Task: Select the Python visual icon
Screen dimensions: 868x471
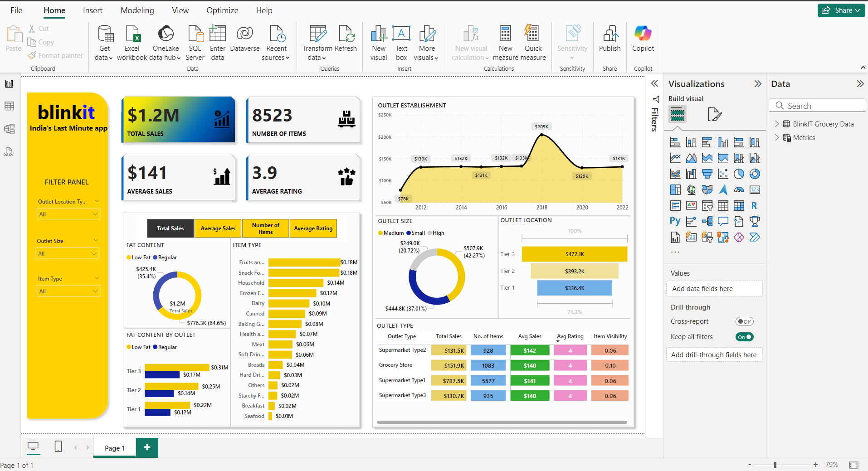Action: 675,222
